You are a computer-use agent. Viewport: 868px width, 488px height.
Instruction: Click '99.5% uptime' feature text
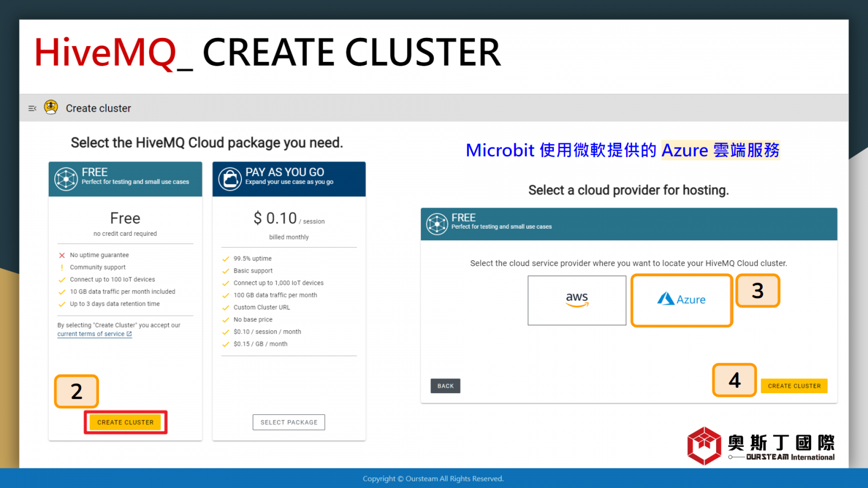253,259
